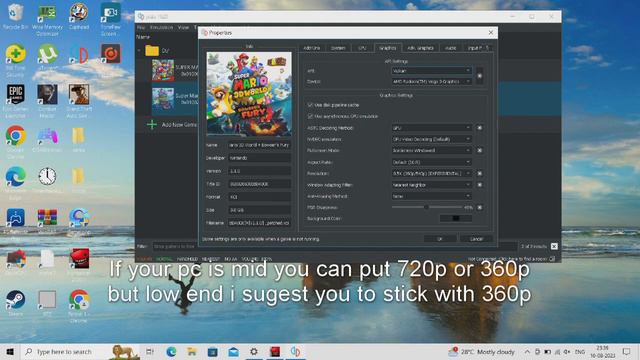The height and width of the screenshot is (360, 640).
Task: Switch to the System tab
Action: pyautogui.click(x=338, y=48)
